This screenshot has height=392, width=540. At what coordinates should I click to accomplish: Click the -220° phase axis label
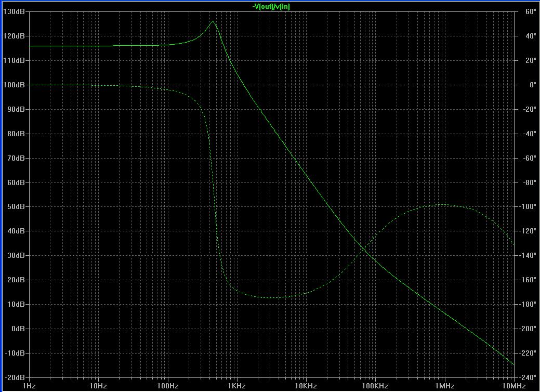(528, 354)
